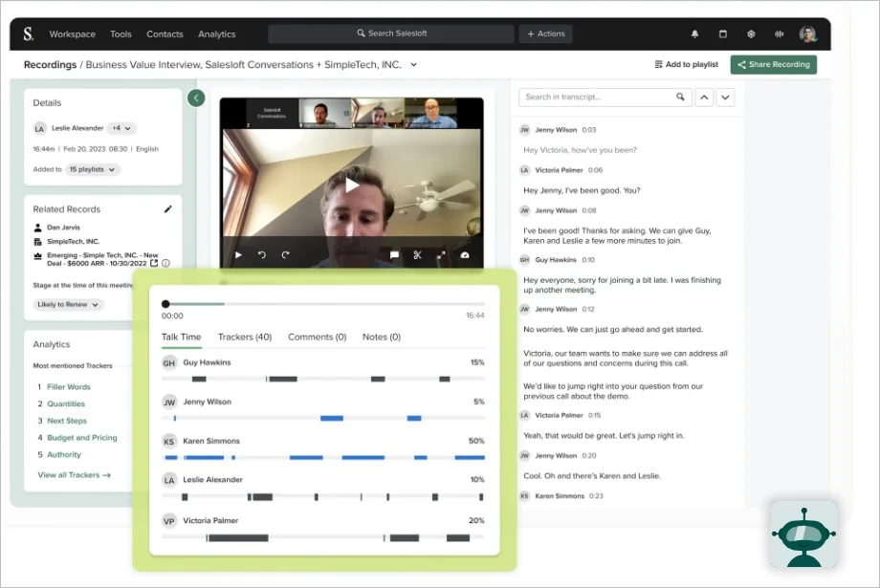Open deal in new window icon
880x588 pixels.
pyautogui.click(x=154, y=263)
